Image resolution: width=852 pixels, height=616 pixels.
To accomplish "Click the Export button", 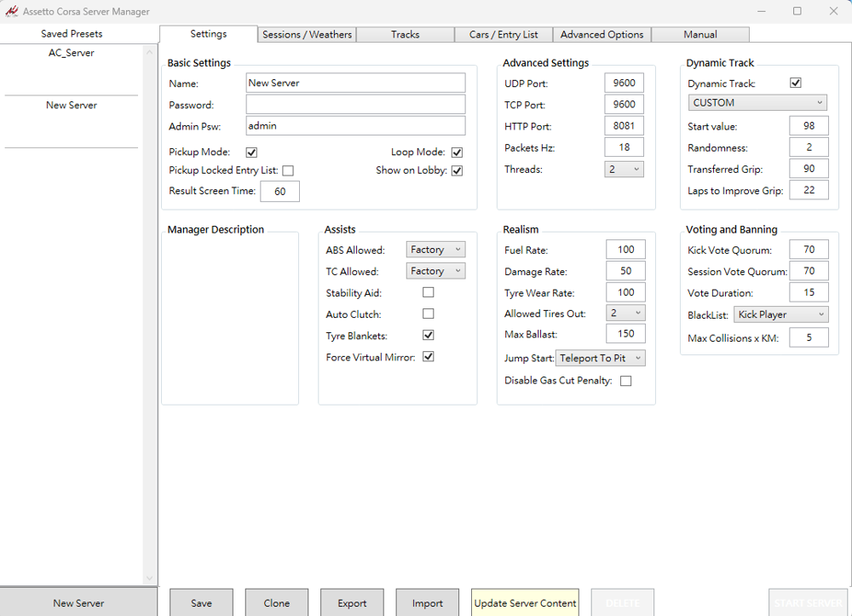I will tap(352, 603).
